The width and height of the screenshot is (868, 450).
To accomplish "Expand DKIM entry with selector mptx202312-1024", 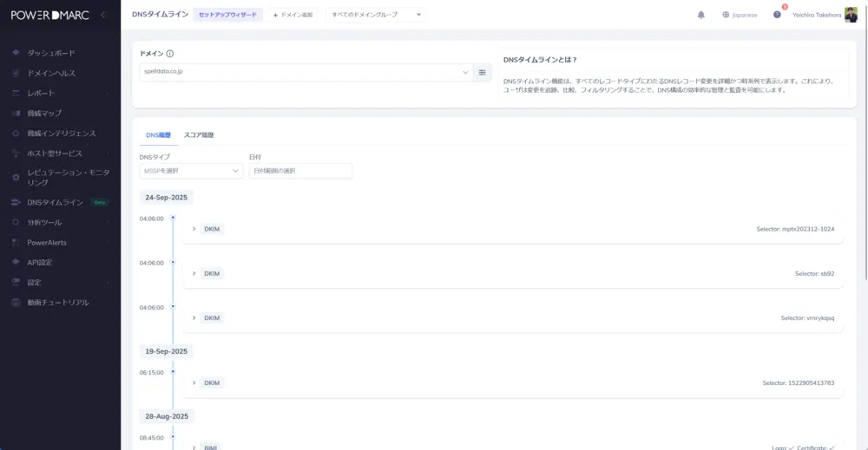I will [194, 229].
